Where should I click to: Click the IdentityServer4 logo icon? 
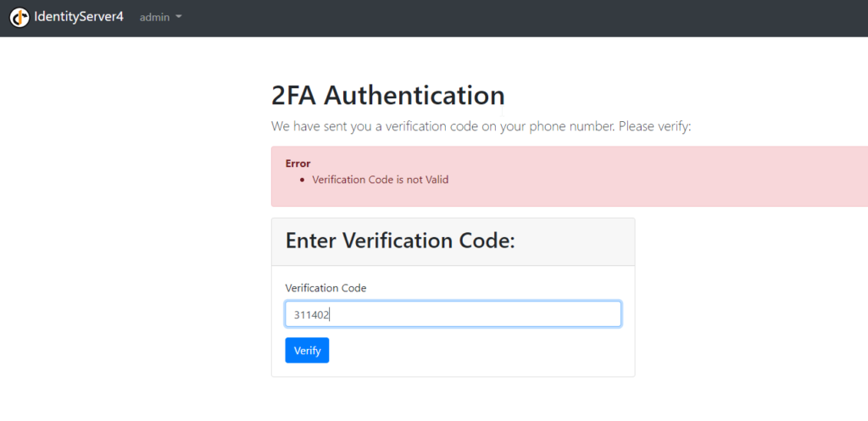point(19,17)
